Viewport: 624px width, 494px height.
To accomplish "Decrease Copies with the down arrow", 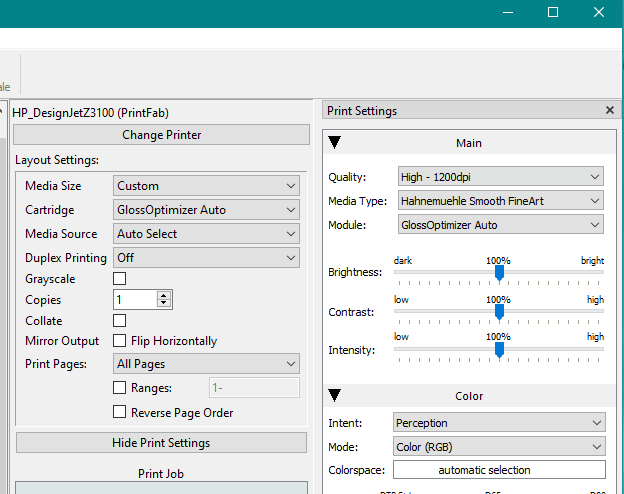I will point(164,303).
